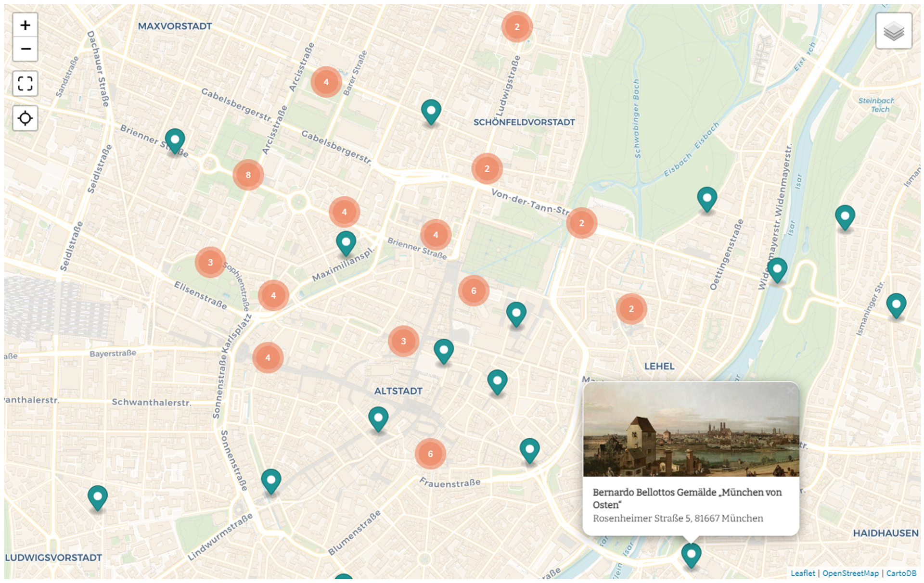Select the pin above Ludwigsvorstadt label
Image resolution: width=924 pixels, height=583 pixels.
pyautogui.click(x=98, y=498)
